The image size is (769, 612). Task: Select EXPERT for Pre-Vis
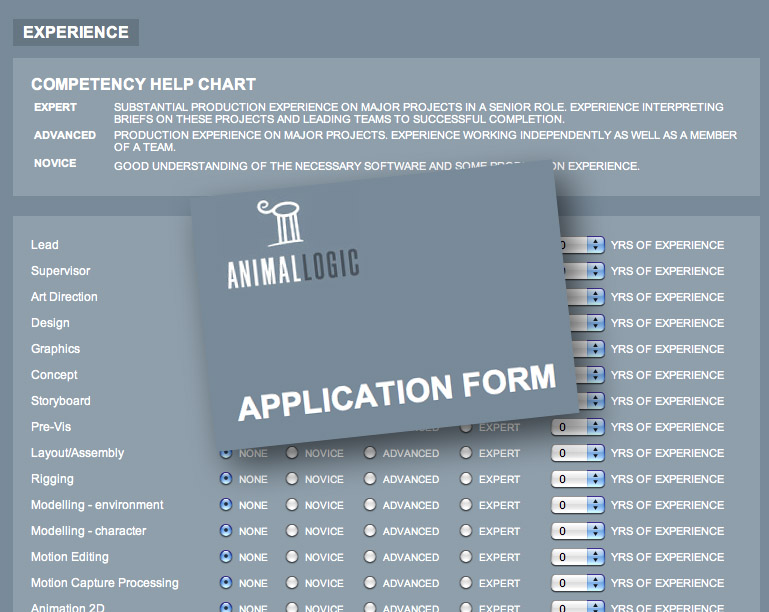466,427
